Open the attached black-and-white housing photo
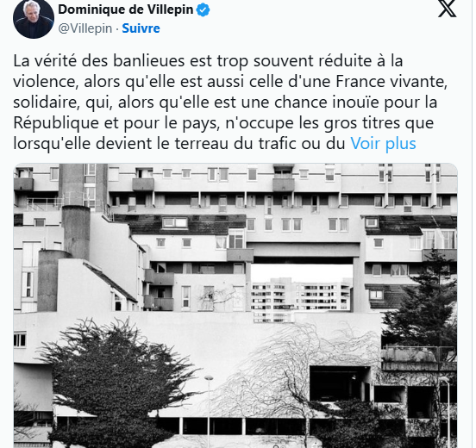476x448 pixels. [x=235, y=306]
